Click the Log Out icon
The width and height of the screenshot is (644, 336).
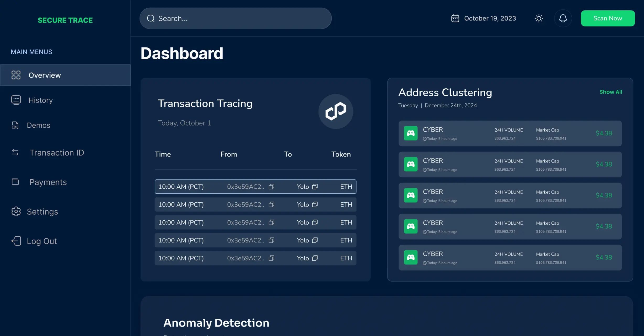[15, 241]
